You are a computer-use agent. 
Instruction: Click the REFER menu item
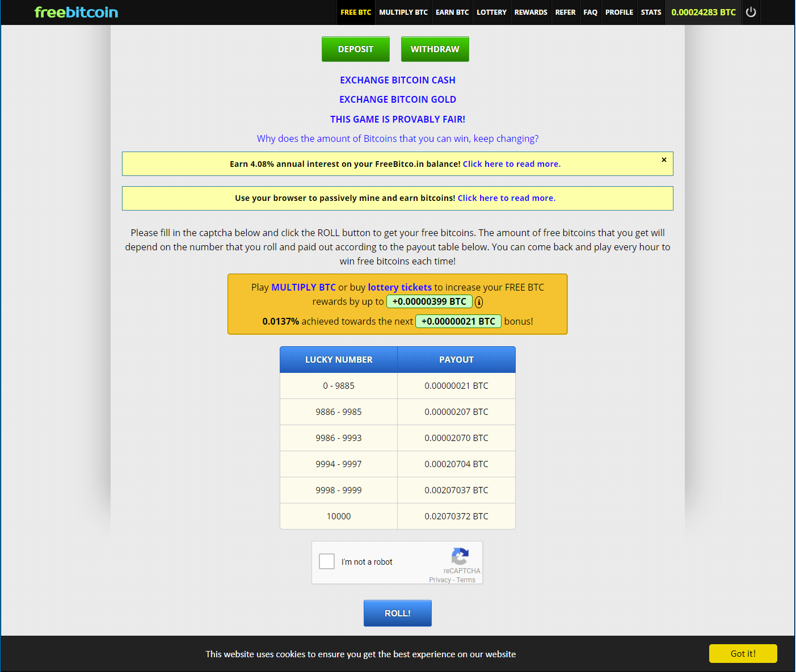565,12
